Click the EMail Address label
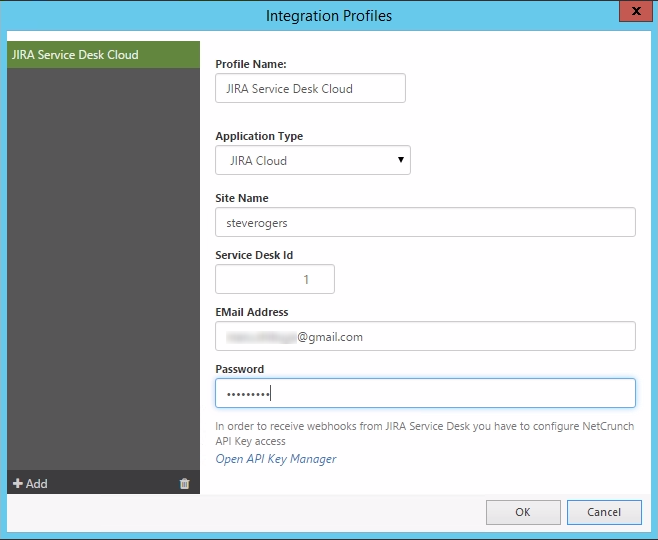The height and width of the screenshot is (540, 658). tap(251, 312)
